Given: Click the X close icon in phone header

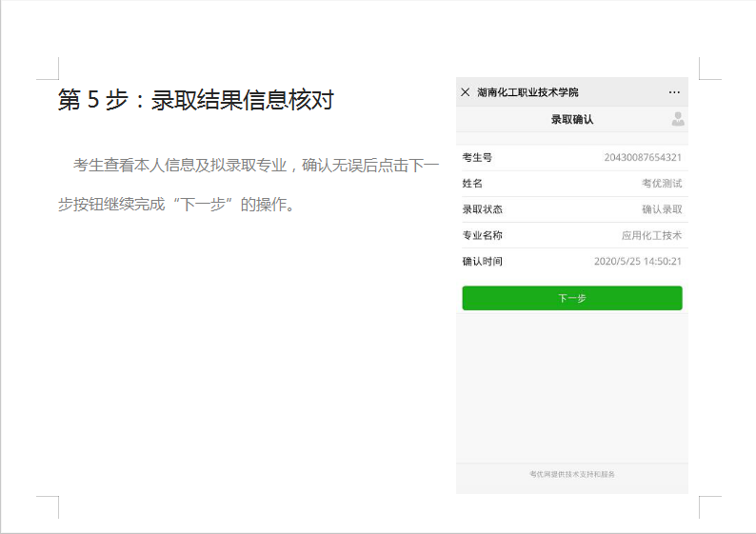Looking at the screenshot, I should tap(466, 92).
